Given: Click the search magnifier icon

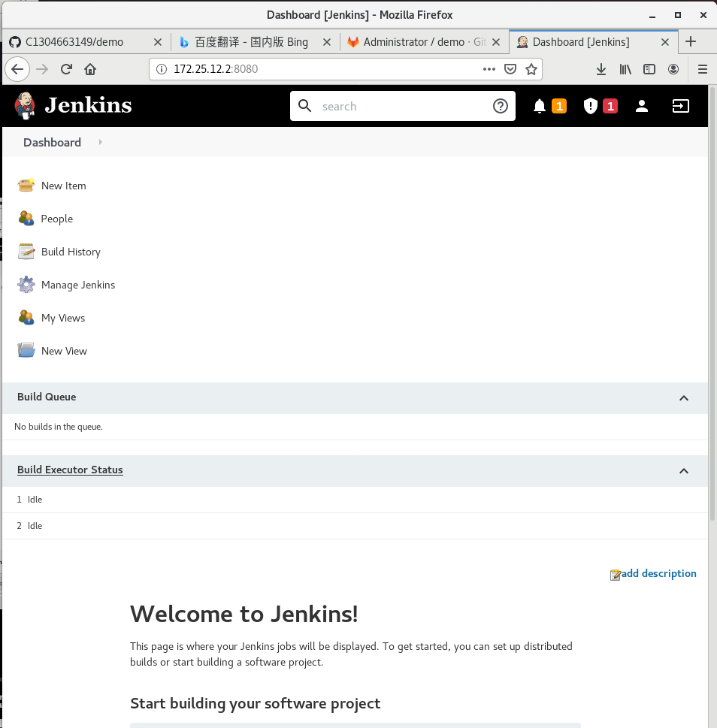Looking at the screenshot, I should pos(304,106).
